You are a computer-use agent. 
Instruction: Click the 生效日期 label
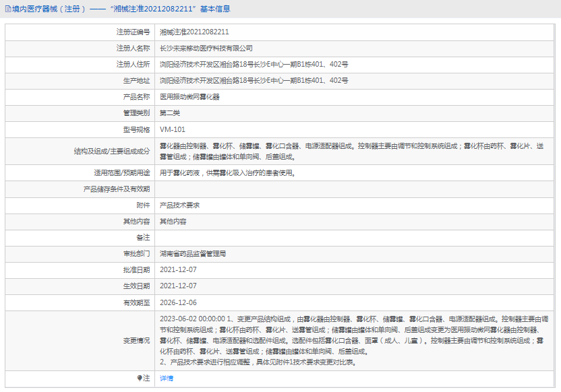tap(137, 286)
